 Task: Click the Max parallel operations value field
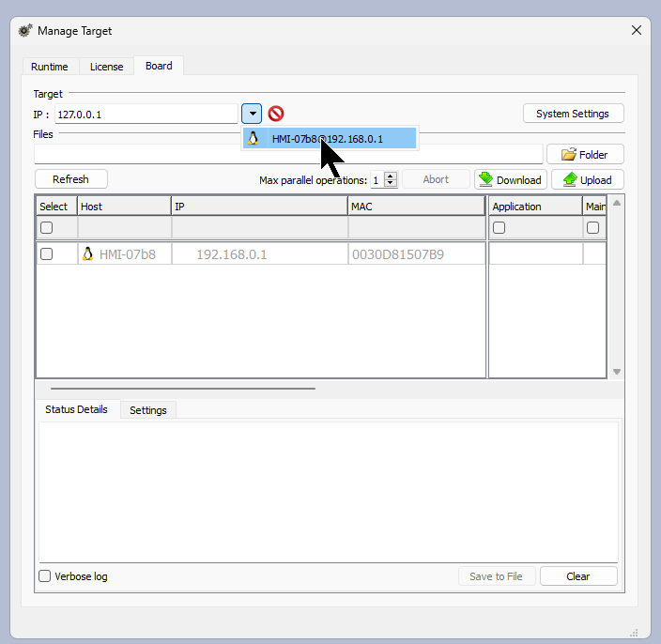(377, 180)
